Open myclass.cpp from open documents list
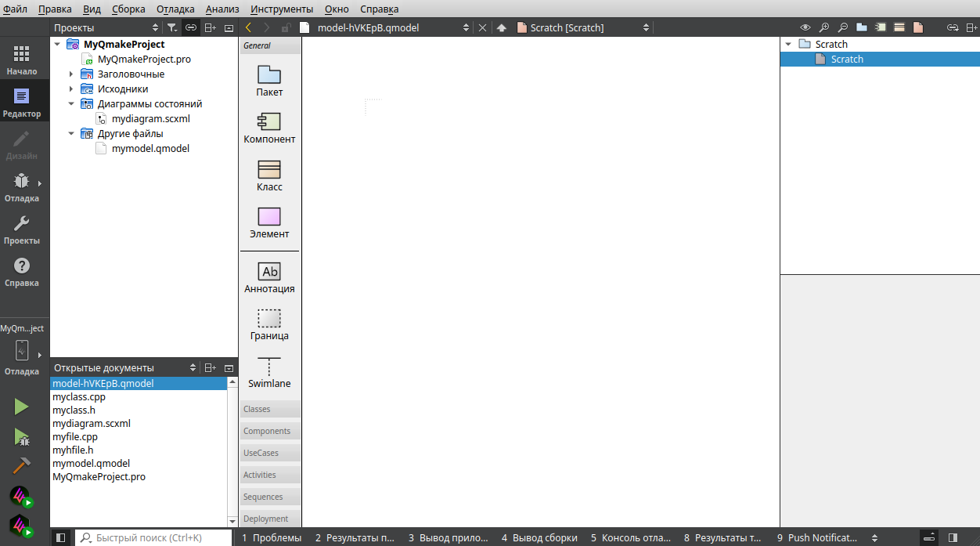The height and width of the screenshot is (546, 980). pos(79,397)
